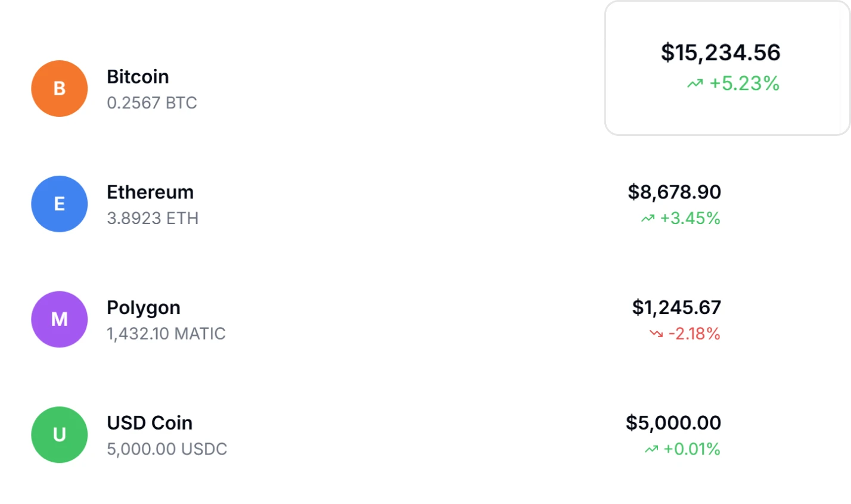851x504 pixels.
Task: Select the +5.23% Bitcoin change indicator
Action: 743,83
